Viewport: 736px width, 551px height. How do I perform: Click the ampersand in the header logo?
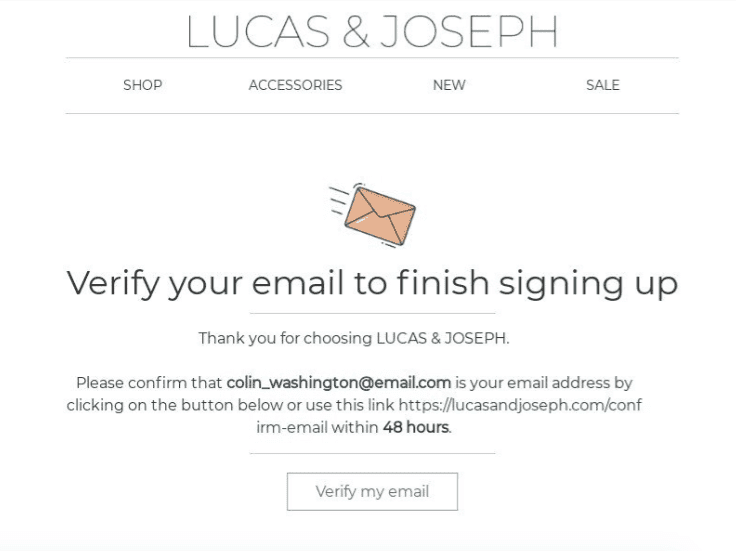356,32
